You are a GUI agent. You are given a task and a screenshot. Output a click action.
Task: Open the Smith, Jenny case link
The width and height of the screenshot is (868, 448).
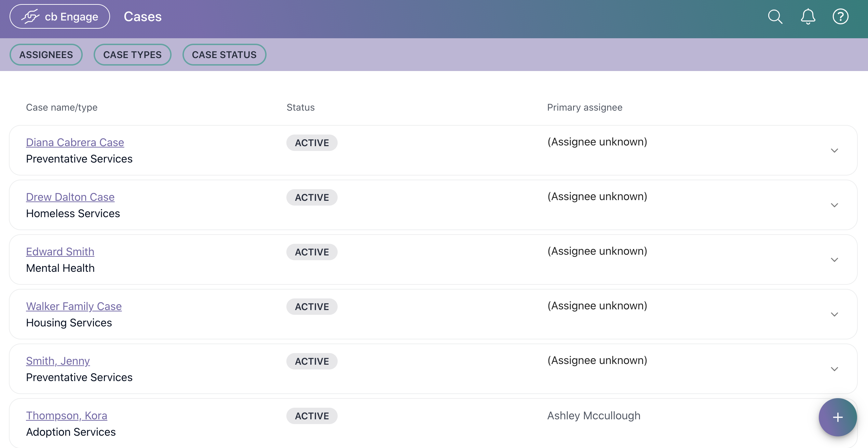[x=58, y=361]
